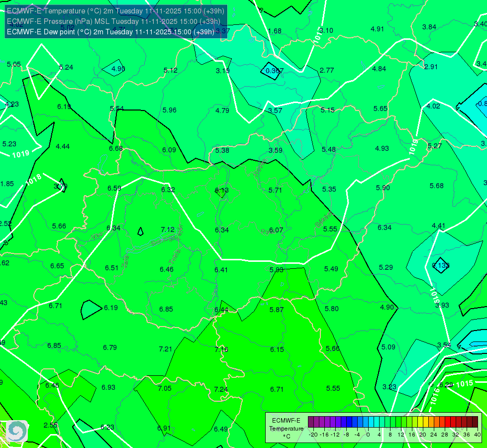Click the darkest purple swatch above -20
Image resolution: width=487 pixels, height=448 pixels.
point(310,422)
